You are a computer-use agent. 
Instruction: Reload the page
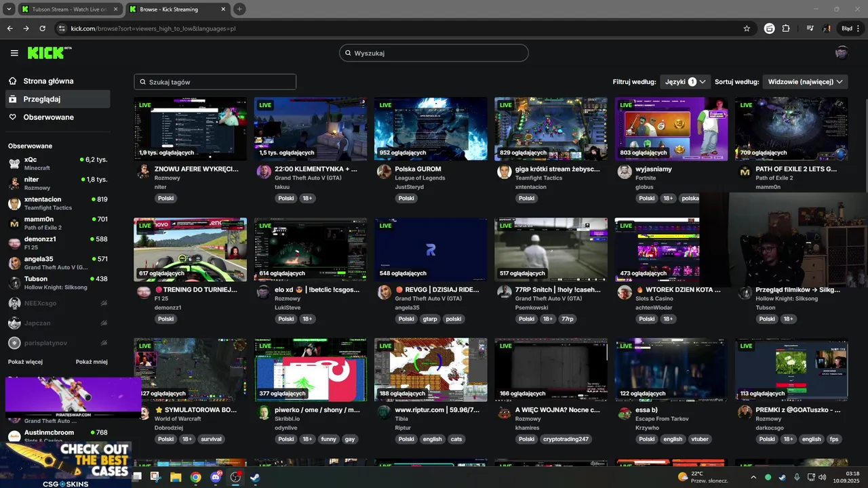(42, 28)
